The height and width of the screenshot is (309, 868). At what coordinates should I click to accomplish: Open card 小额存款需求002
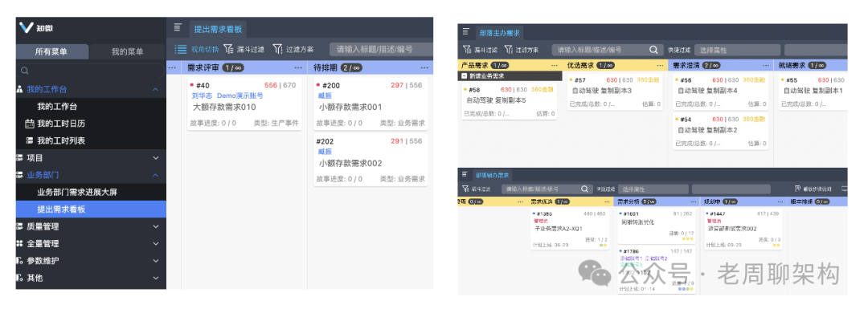pyautogui.click(x=371, y=161)
